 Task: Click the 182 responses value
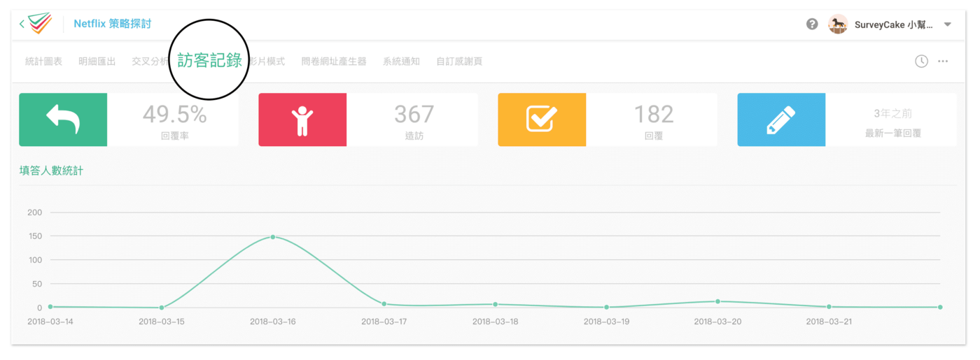(654, 114)
